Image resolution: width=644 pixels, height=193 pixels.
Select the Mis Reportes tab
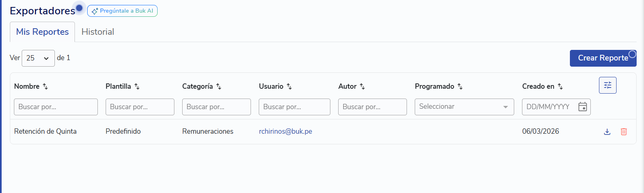coord(43,32)
